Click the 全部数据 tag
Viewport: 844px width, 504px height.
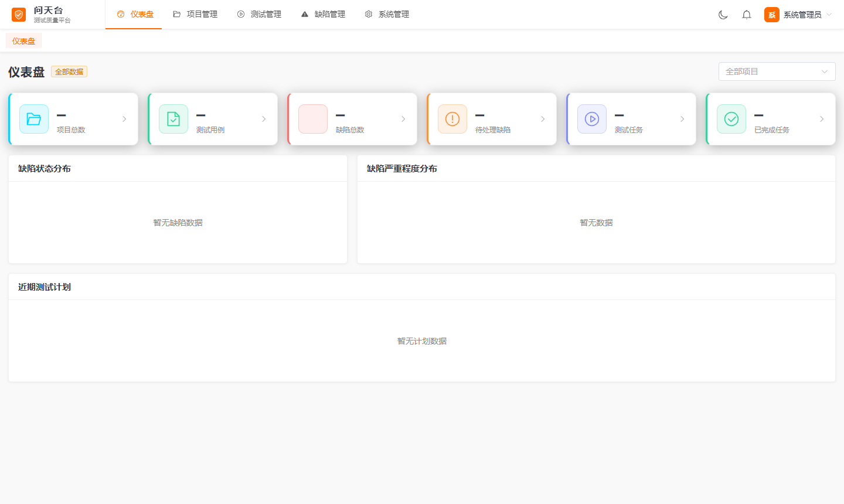coord(69,71)
